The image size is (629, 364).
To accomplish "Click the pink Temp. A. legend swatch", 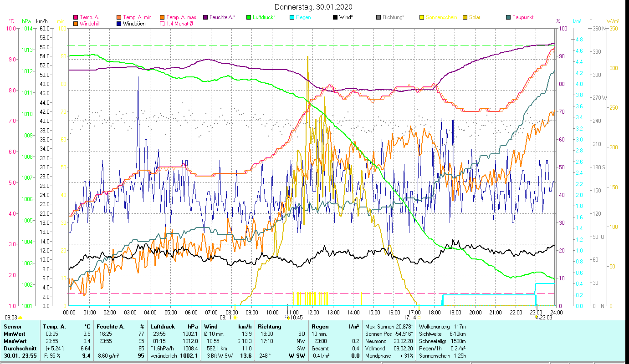I will click(76, 17).
